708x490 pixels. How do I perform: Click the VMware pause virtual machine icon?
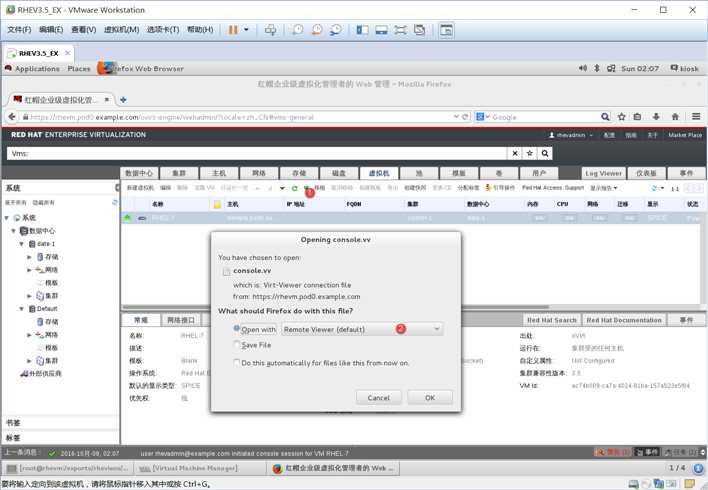[x=233, y=30]
